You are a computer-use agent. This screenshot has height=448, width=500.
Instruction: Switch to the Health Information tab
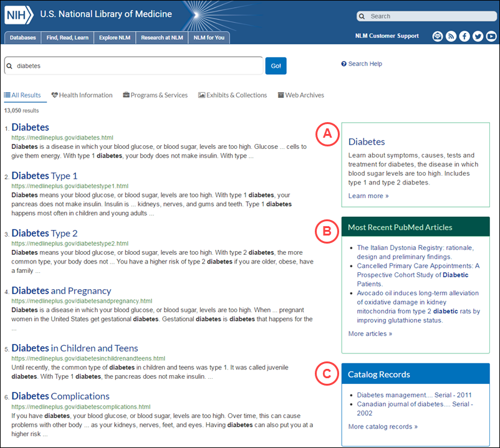82,95
